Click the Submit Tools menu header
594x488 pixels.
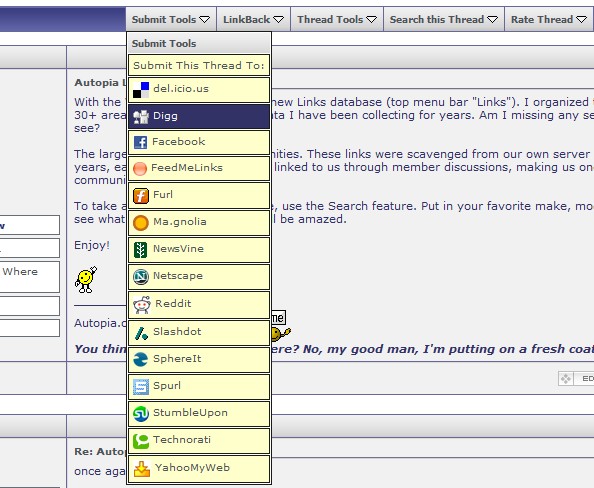199,43
